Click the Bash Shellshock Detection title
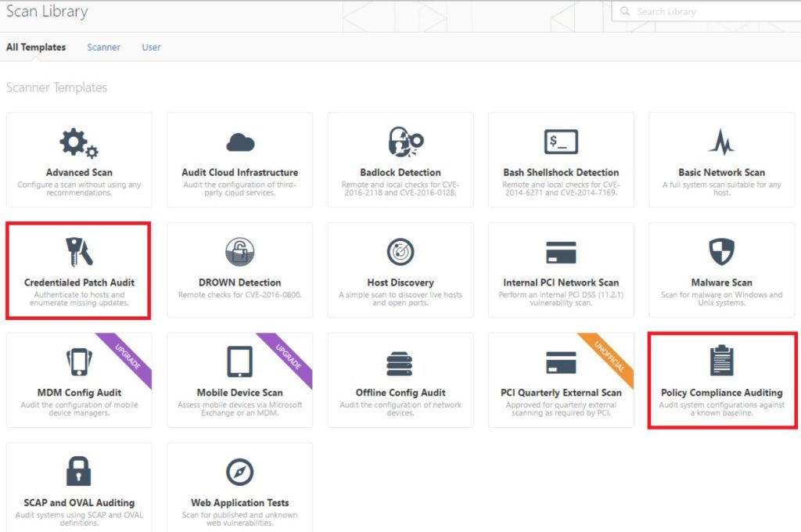The image size is (801, 532). coord(561,172)
